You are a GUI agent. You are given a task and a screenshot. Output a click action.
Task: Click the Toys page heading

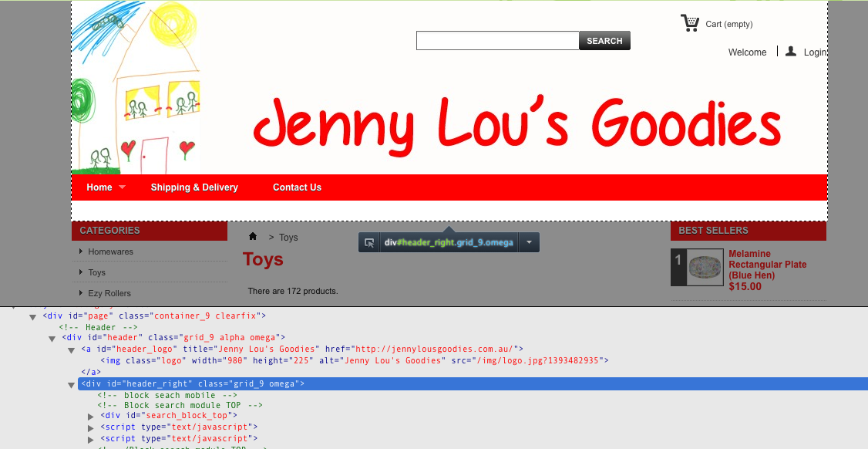pos(263,259)
